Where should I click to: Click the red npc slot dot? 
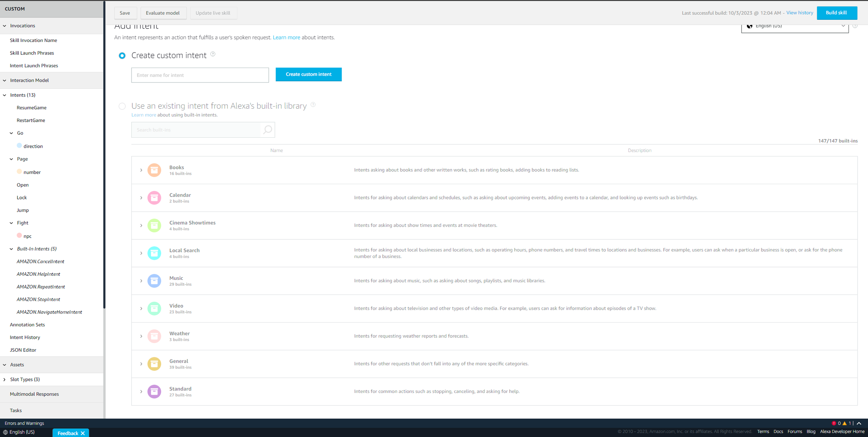(x=19, y=235)
